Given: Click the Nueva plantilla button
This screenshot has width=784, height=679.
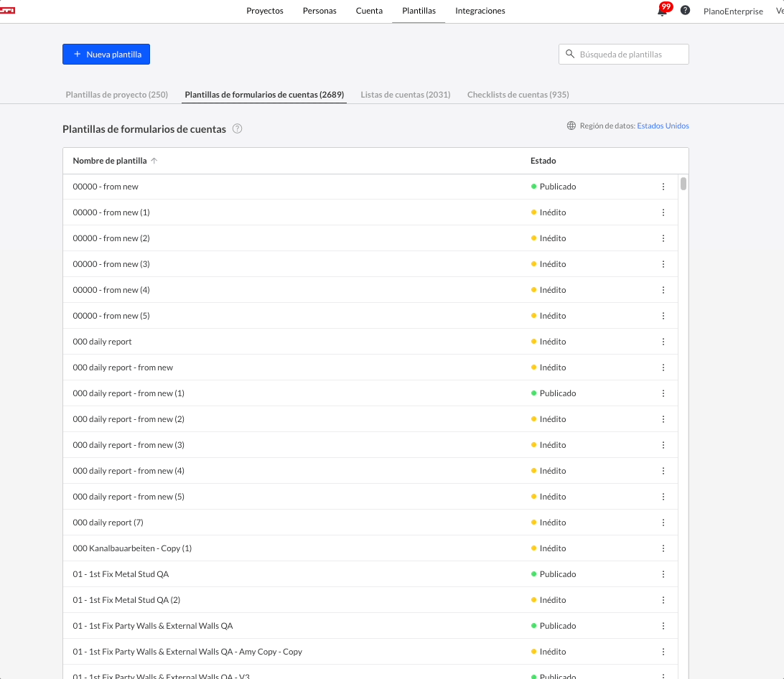Looking at the screenshot, I should 106,54.
